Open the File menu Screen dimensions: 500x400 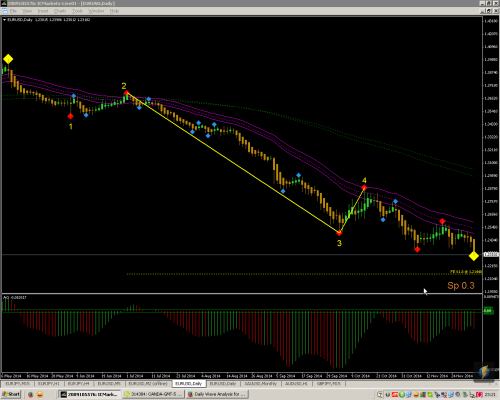click(13, 11)
